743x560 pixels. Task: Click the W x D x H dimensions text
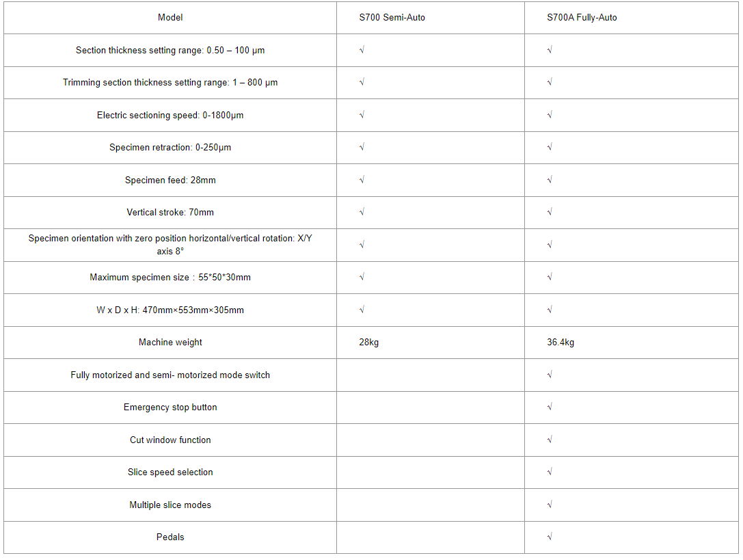[170, 310]
